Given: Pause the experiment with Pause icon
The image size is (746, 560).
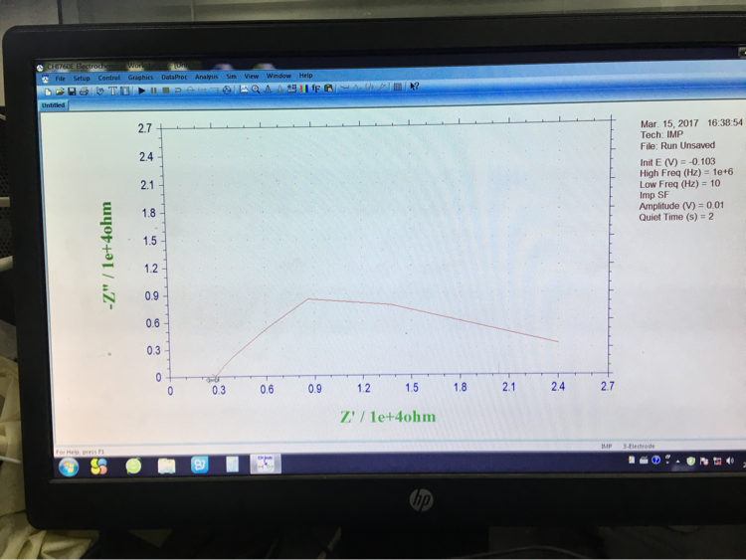Looking at the screenshot, I should [x=153, y=91].
